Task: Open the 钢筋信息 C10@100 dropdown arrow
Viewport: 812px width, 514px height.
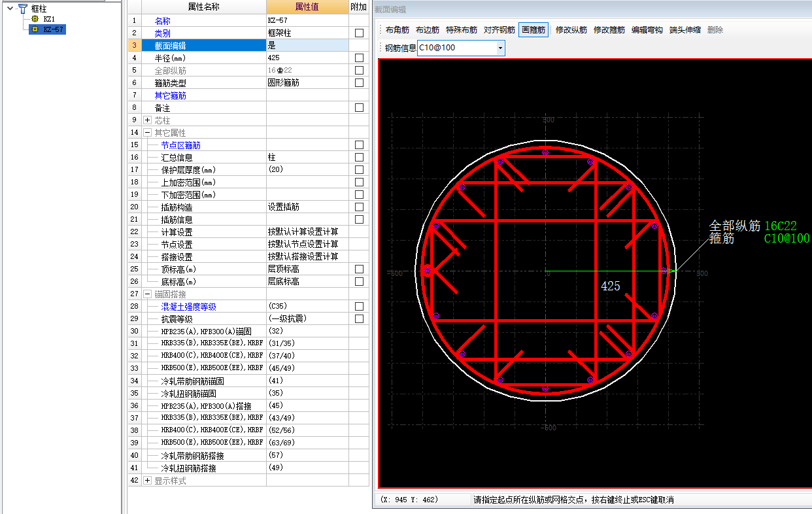Action: tap(500, 48)
